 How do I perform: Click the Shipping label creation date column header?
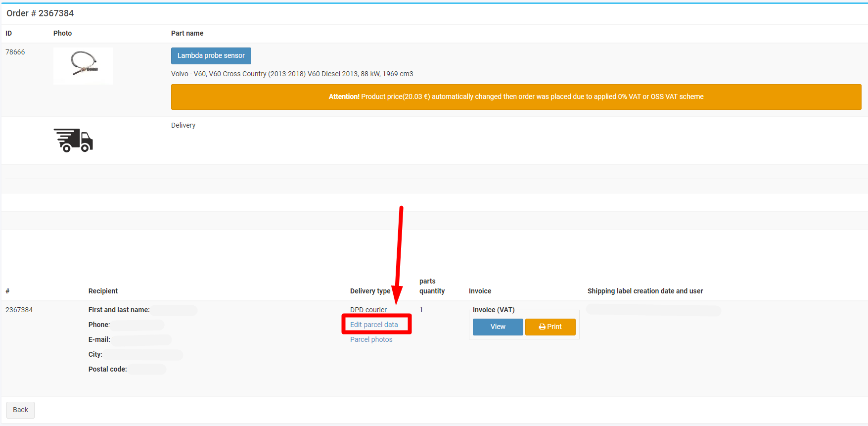(x=645, y=291)
